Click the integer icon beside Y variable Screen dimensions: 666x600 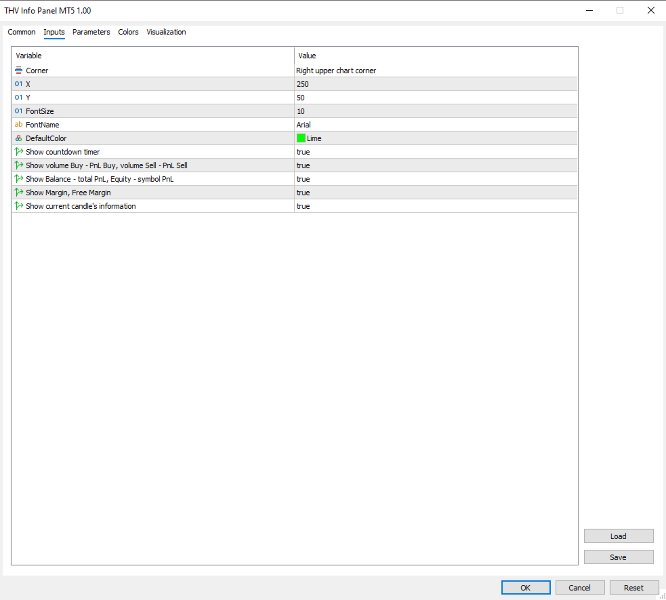18,98
